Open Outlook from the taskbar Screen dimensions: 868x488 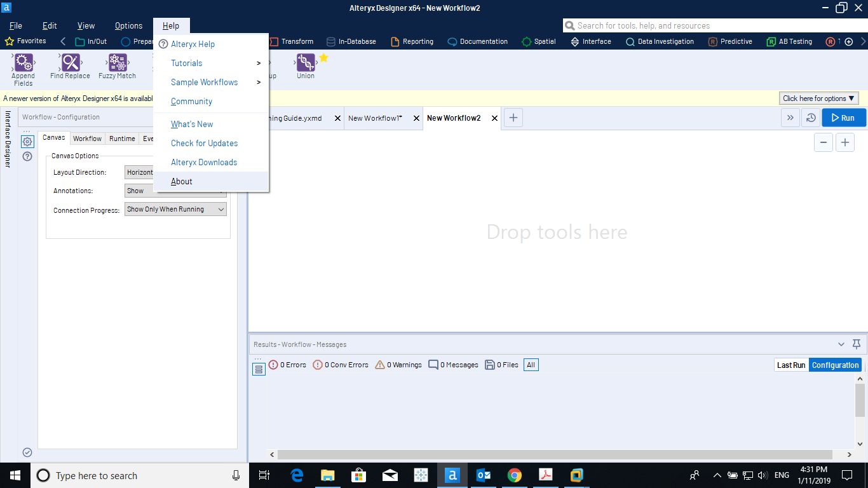coord(483,475)
